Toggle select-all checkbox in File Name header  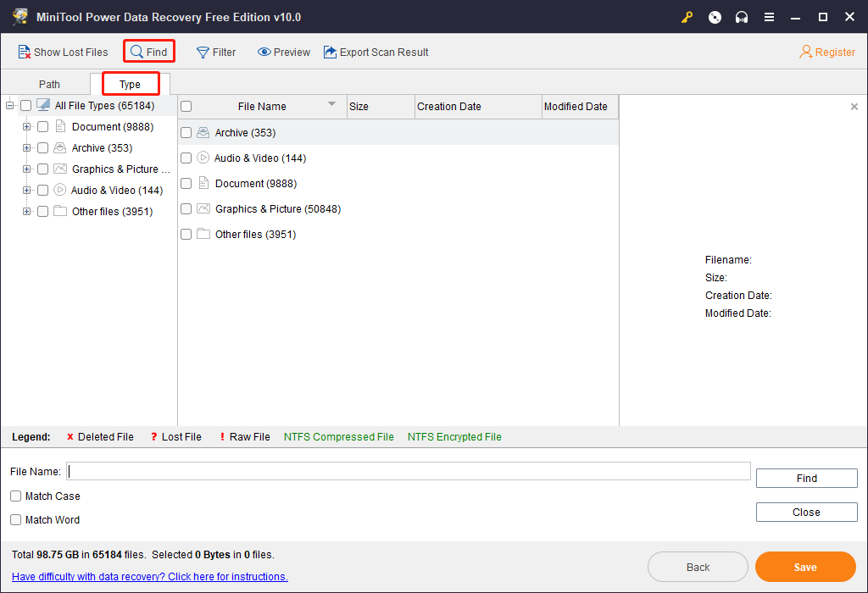(186, 106)
